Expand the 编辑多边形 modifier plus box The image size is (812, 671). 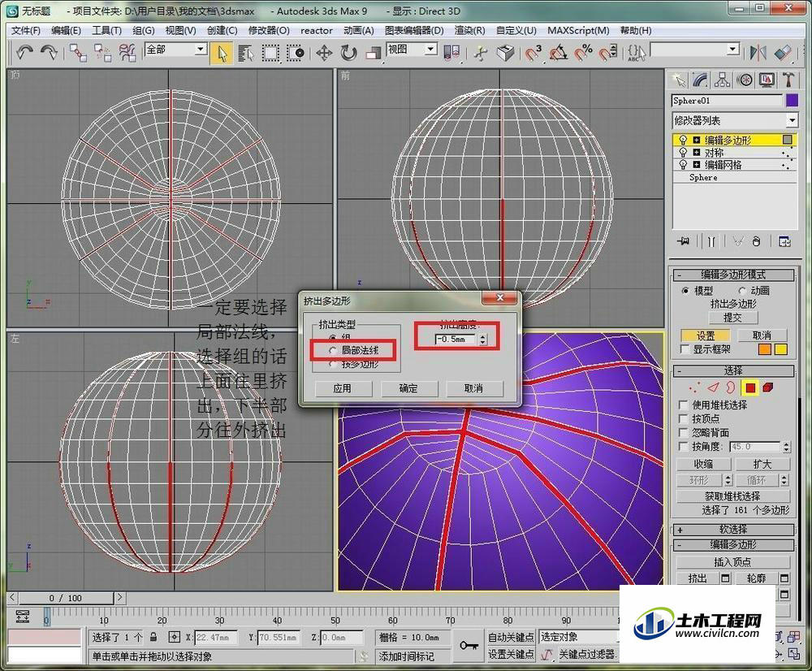(697, 140)
